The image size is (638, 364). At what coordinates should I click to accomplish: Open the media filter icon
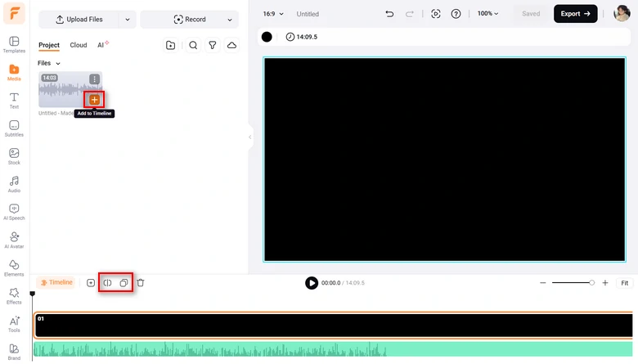coord(213,45)
